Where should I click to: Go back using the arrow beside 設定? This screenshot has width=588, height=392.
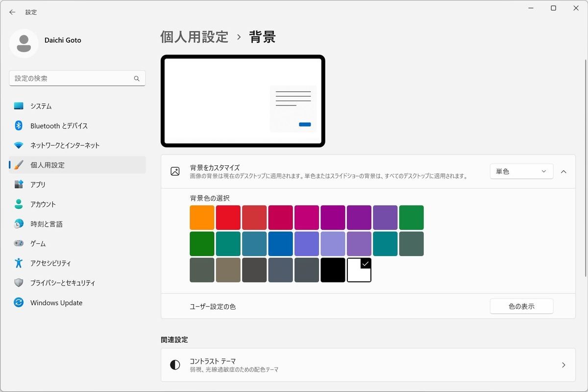click(x=12, y=12)
